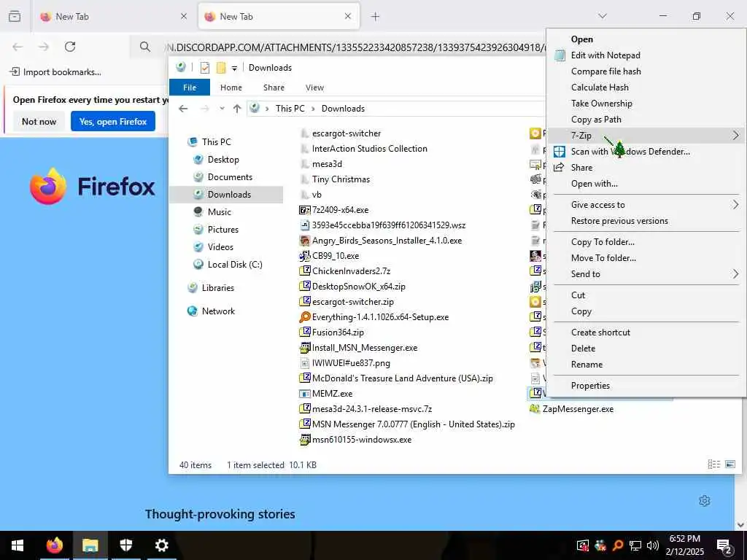Click the Not now button

click(39, 122)
